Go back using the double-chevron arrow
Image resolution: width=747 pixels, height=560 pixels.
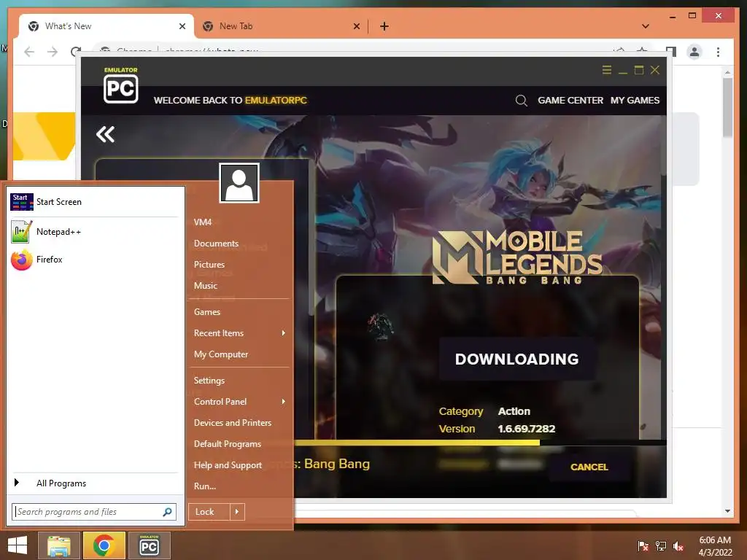(x=105, y=134)
